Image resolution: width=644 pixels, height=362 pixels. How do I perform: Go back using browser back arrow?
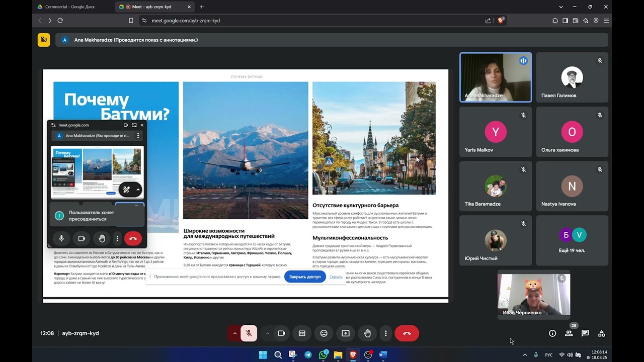tap(40, 21)
